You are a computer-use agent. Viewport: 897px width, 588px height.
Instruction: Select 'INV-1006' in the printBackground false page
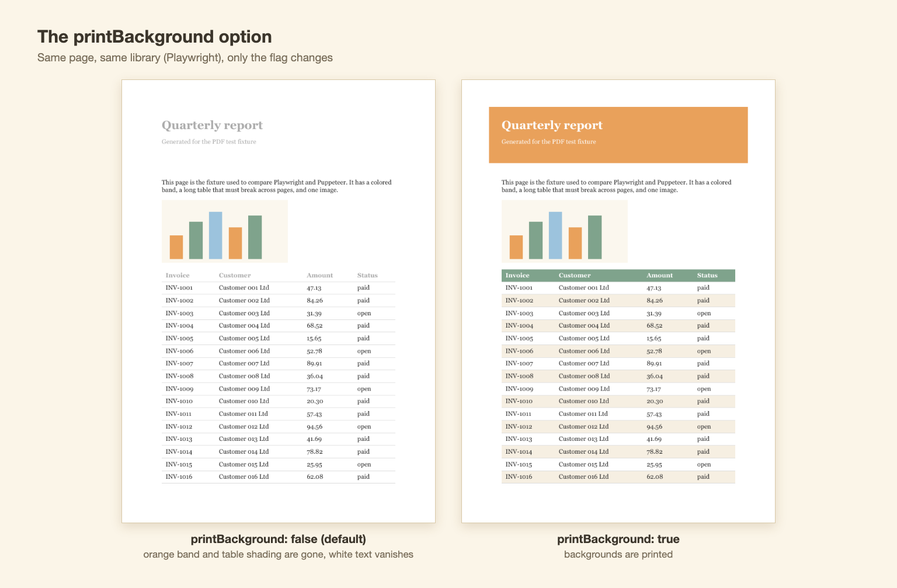(x=179, y=352)
